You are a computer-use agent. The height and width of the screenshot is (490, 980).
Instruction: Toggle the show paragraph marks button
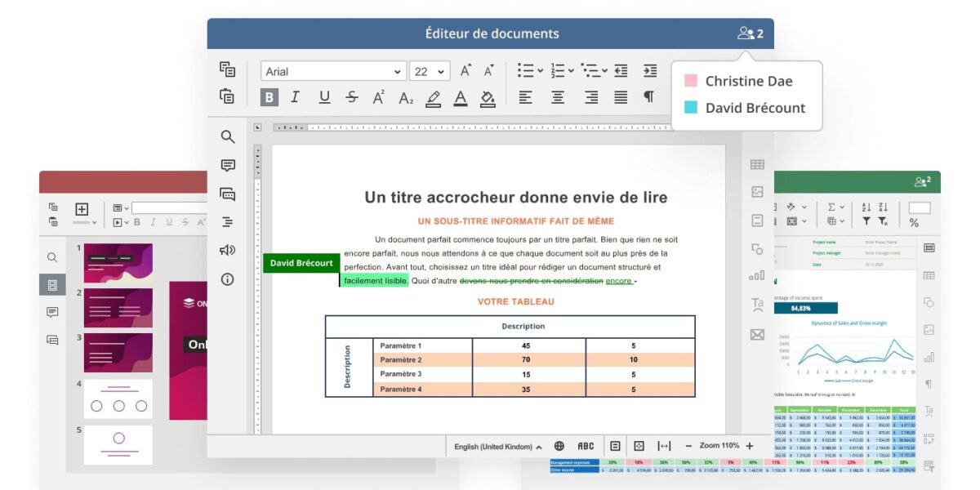click(x=649, y=96)
